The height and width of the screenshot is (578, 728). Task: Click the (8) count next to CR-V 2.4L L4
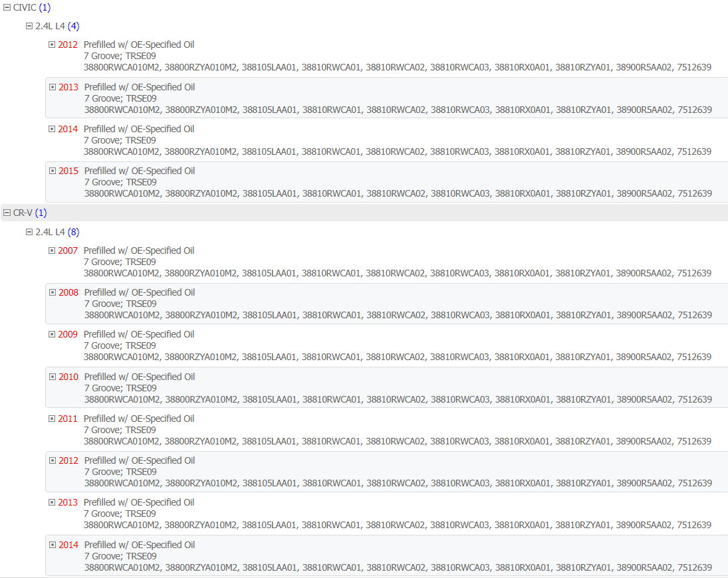(73, 232)
